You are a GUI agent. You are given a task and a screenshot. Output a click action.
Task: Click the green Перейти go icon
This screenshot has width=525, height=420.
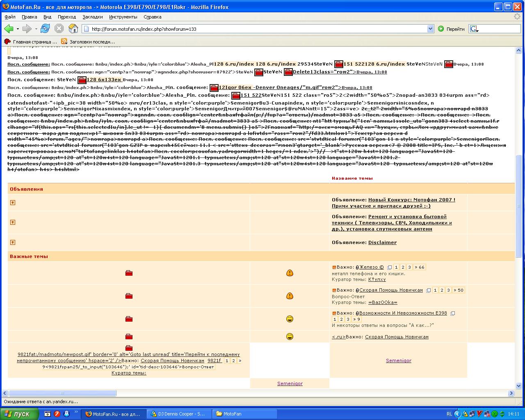[441, 29]
